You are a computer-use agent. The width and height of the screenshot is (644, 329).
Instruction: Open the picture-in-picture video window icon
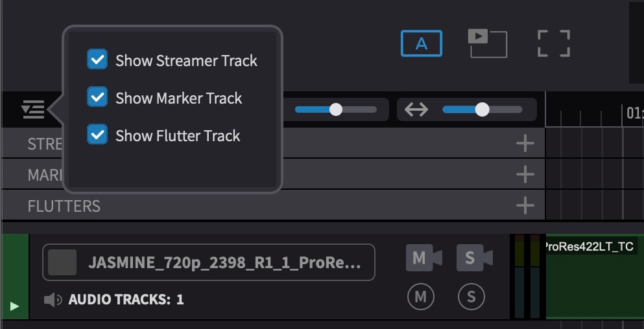coord(488,43)
